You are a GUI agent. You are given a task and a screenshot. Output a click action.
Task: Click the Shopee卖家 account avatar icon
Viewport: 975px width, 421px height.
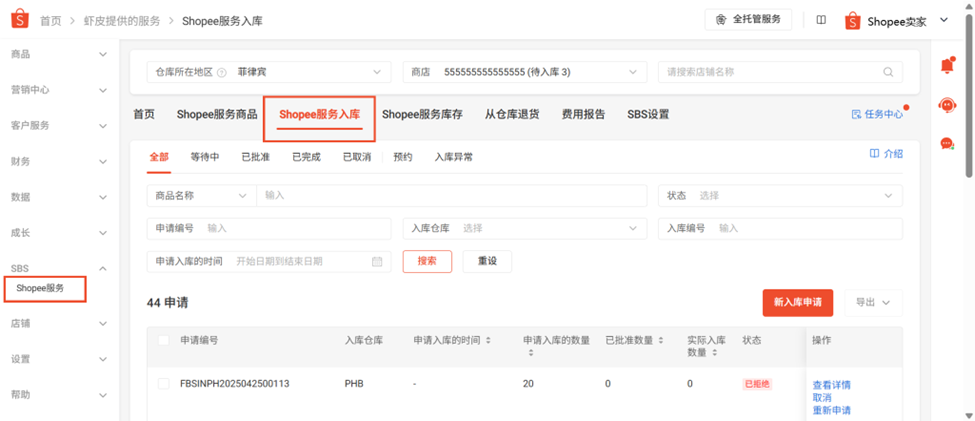(x=853, y=21)
